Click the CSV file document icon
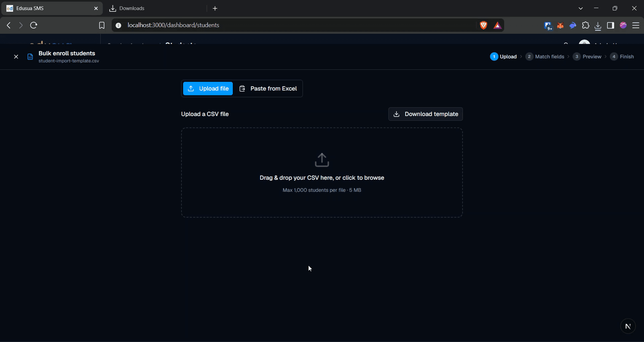 click(x=30, y=57)
